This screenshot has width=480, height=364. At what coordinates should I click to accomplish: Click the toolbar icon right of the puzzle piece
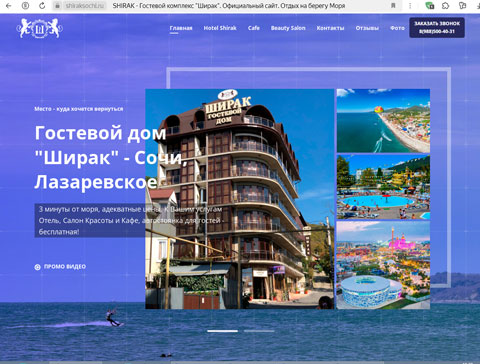pyautogui.click(x=462, y=6)
